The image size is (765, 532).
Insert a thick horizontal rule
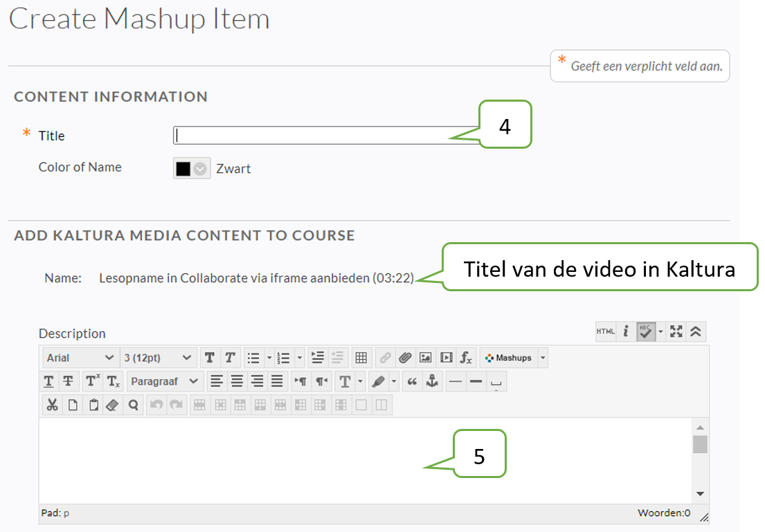pos(476,381)
